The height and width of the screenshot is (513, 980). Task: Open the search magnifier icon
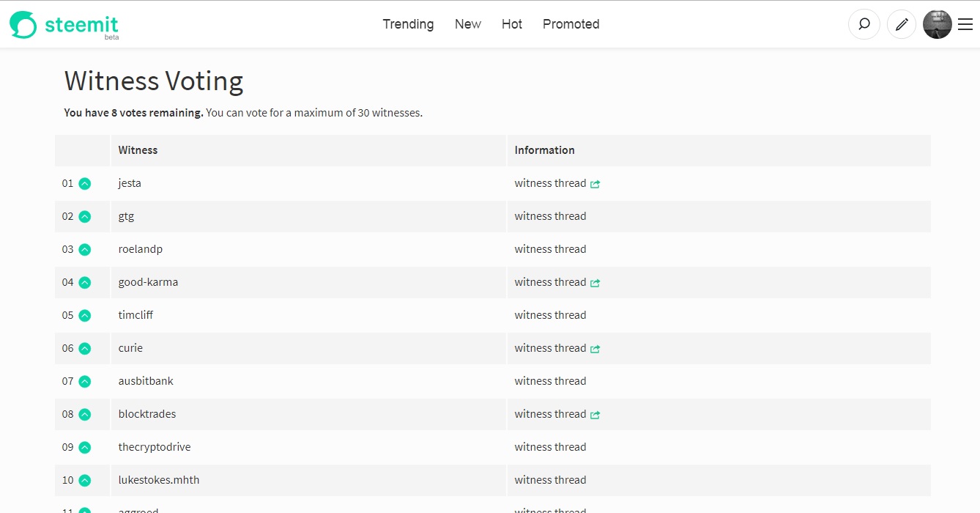(x=864, y=24)
